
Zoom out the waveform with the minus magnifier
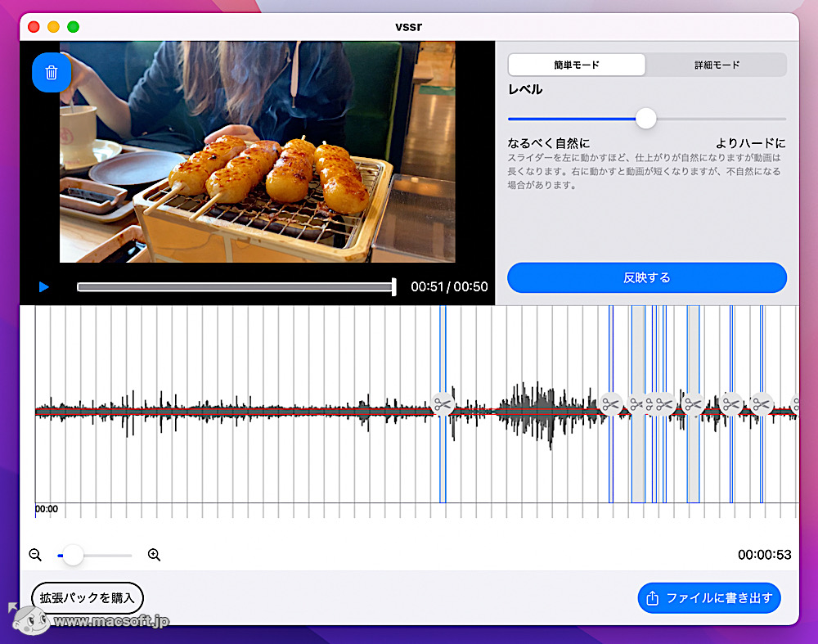point(34,555)
